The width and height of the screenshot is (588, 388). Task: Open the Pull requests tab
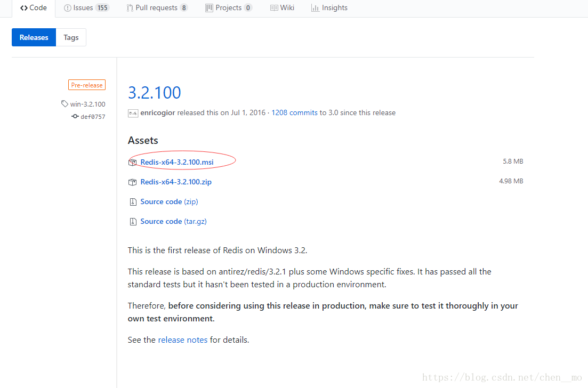click(157, 8)
